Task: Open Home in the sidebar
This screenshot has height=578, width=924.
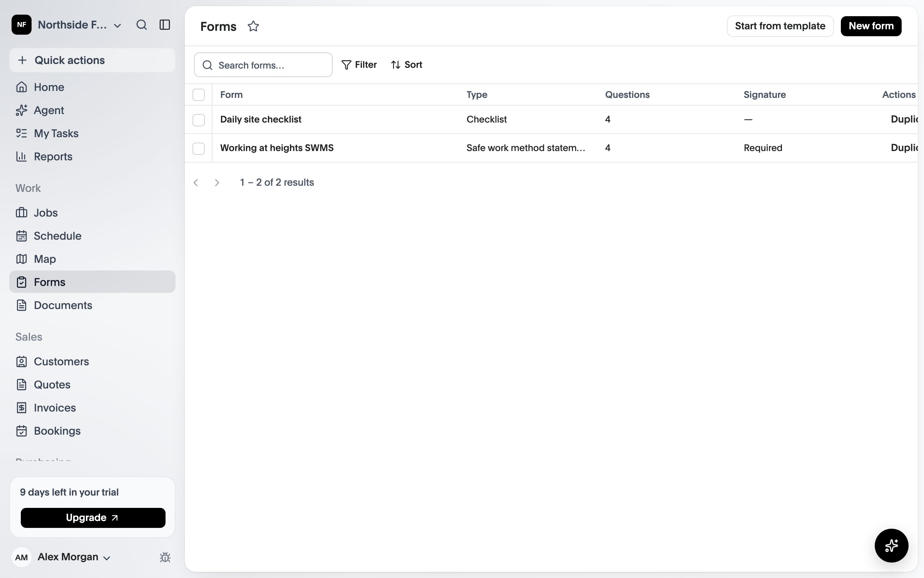Action: (x=92, y=87)
